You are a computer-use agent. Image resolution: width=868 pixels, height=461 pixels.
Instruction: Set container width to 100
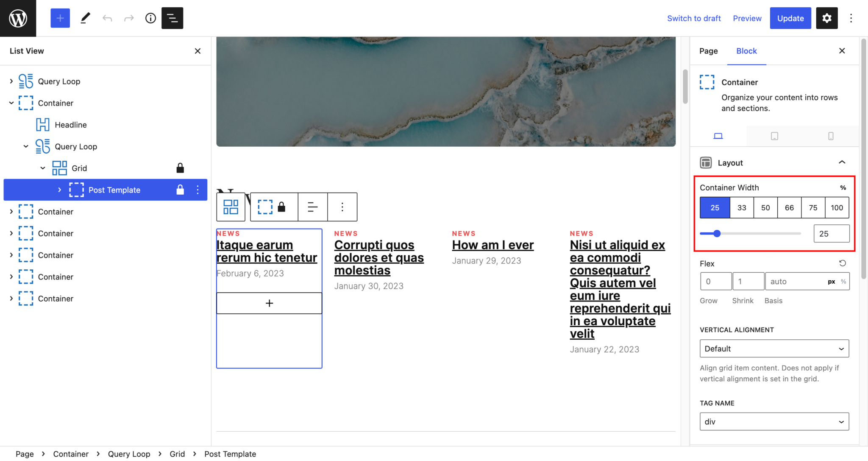[837, 208]
